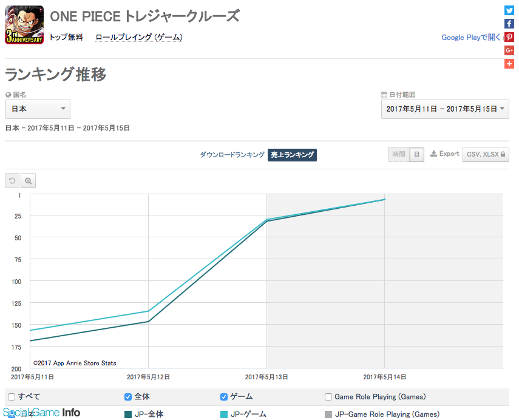Click the JP-Game Role Playing legend swatch
The height and width of the screenshot is (420, 519).
(x=328, y=415)
